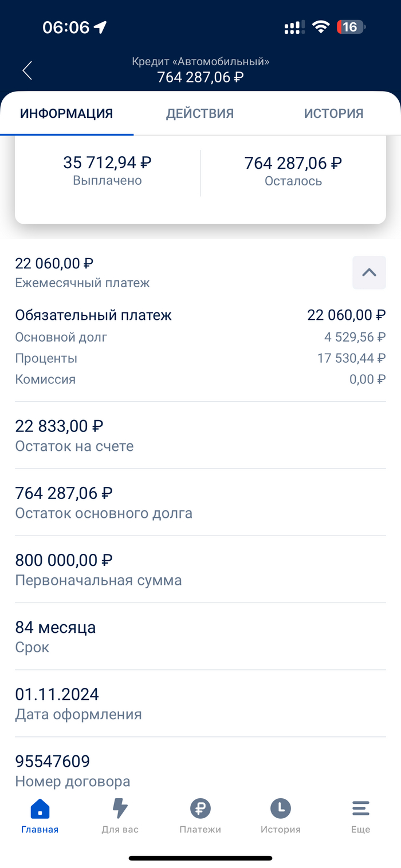Viewport: 401px width, 868px height.
Task: Tap the Номер договора 95547609 value
Action: click(x=53, y=762)
